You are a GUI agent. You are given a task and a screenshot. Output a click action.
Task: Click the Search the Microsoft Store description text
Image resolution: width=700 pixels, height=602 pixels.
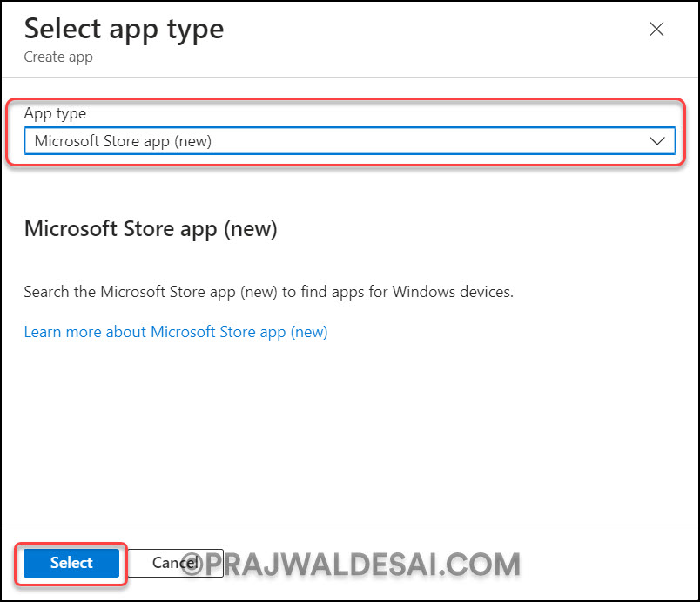(269, 292)
